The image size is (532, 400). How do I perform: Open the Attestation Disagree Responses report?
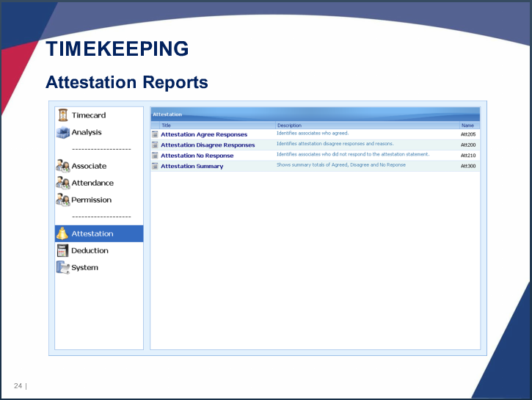coord(208,145)
